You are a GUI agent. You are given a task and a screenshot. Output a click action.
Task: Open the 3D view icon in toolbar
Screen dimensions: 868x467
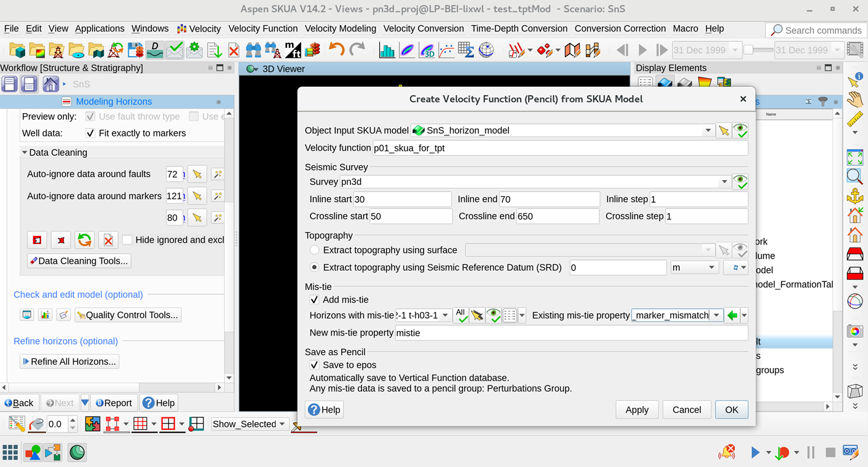[427, 50]
